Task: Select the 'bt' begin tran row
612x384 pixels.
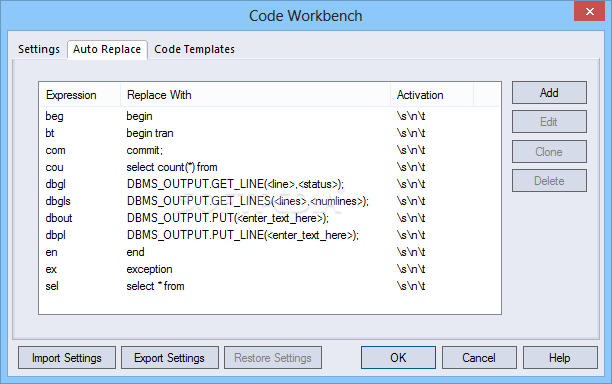Action: 269,133
